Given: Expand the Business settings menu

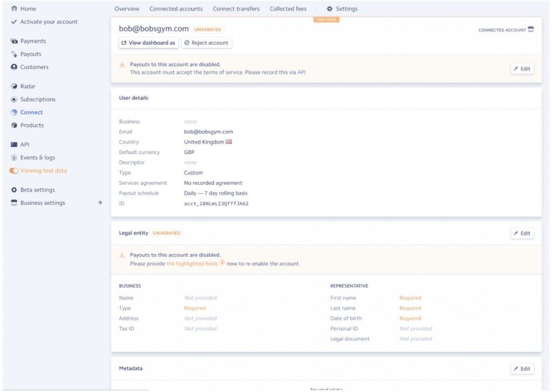Looking at the screenshot, I should [x=99, y=202].
